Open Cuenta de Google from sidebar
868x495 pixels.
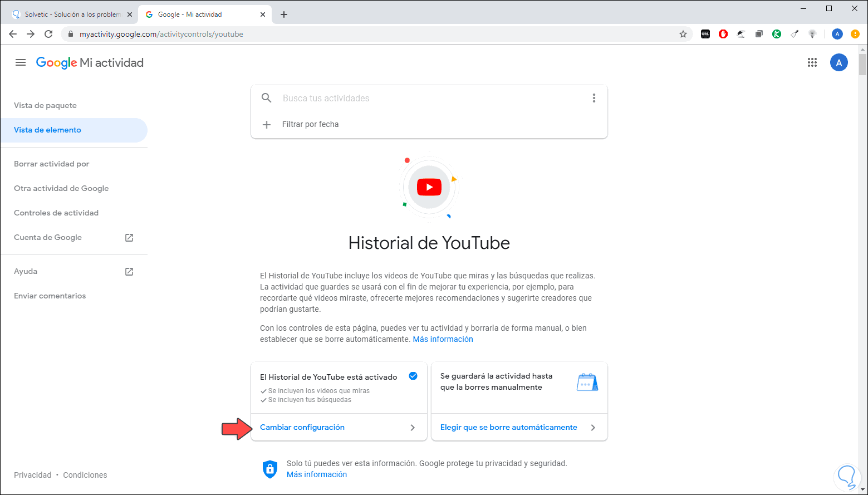point(48,237)
